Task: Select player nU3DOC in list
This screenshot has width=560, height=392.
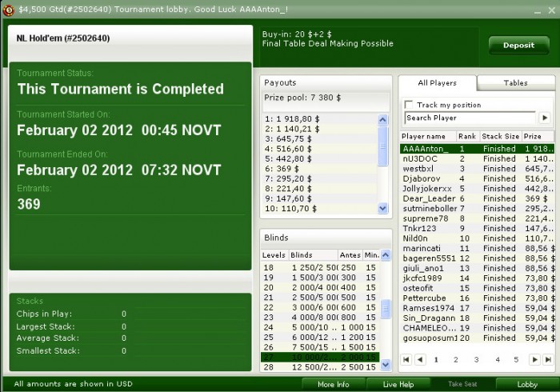Action: tap(477, 158)
